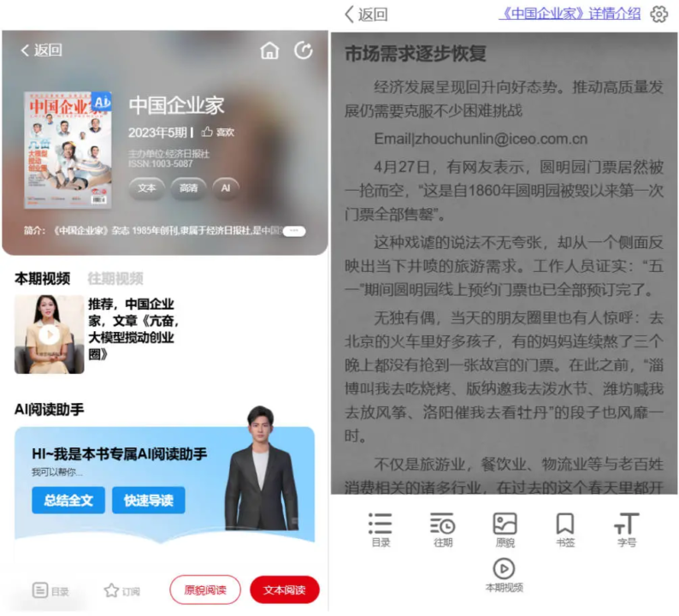Toggle 订阅 star subscription

pos(121,590)
